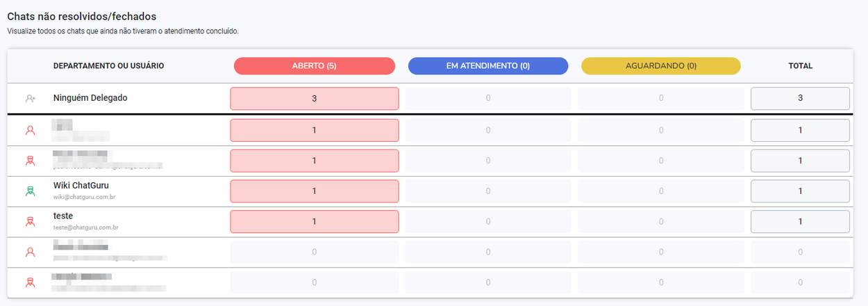
Task: Click Wiki ChatGuru's Aguardando zero cell
Action: [x=661, y=191]
